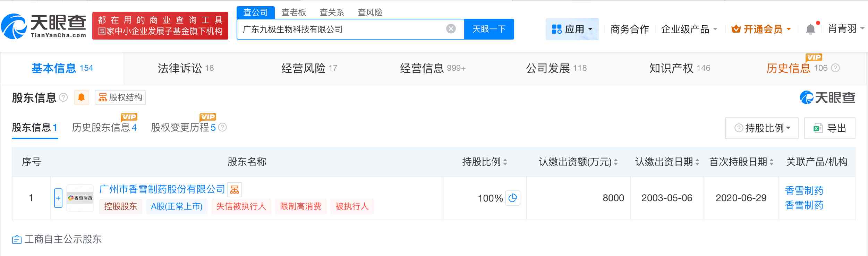Sort table by 认缴出资额 column

point(616,162)
